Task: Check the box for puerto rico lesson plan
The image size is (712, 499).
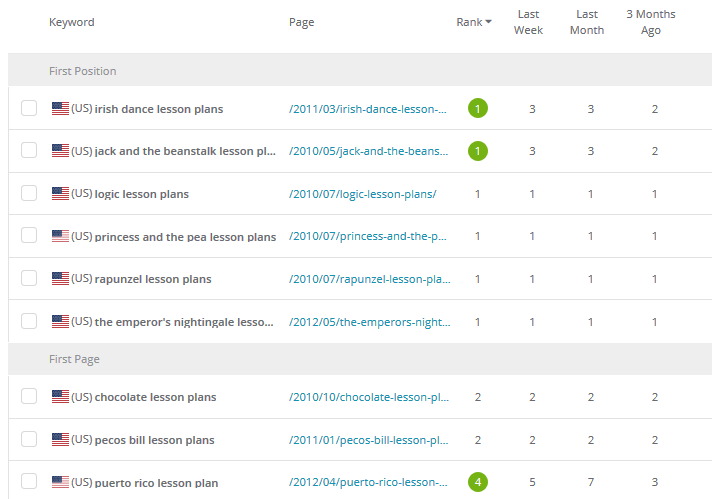Action: point(29,481)
